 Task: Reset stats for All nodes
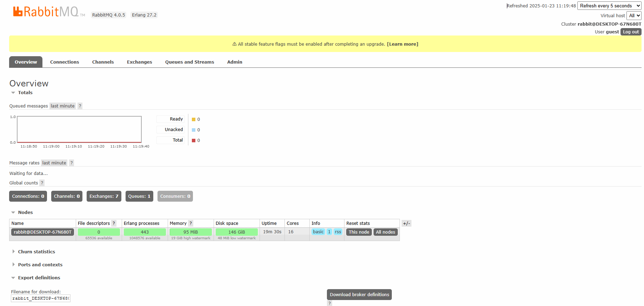click(385, 232)
